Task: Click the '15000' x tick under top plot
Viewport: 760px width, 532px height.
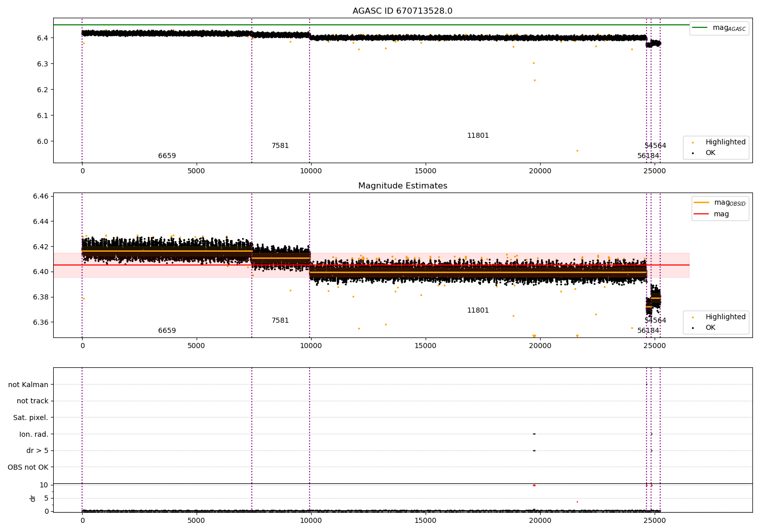Action: click(426, 171)
